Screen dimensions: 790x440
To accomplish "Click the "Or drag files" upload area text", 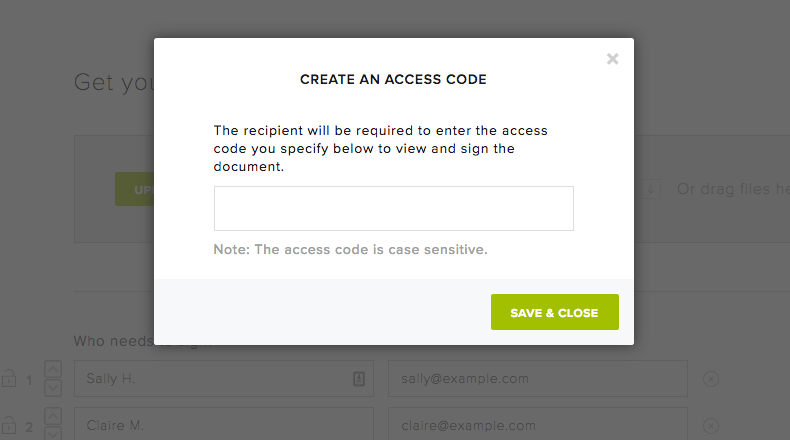I will pos(732,188).
